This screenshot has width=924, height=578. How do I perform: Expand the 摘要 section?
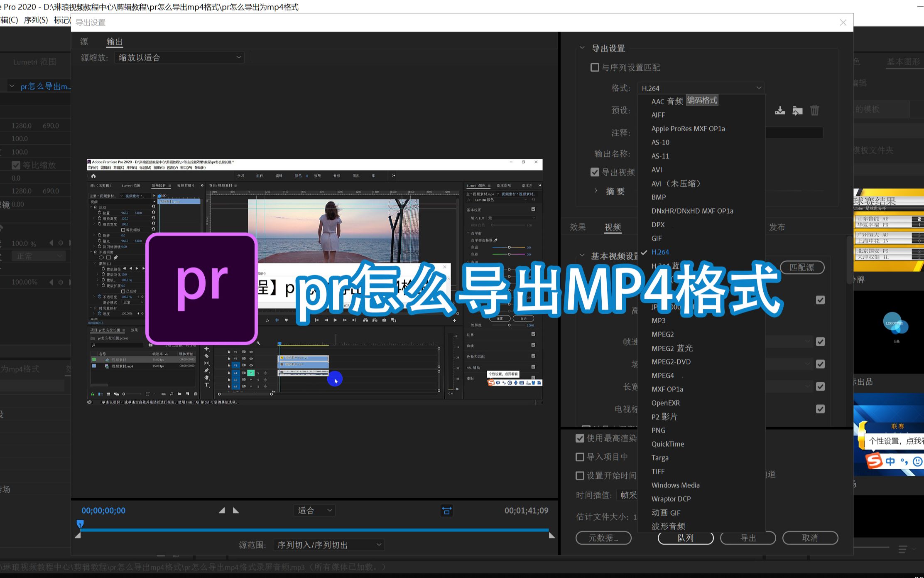tap(596, 191)
